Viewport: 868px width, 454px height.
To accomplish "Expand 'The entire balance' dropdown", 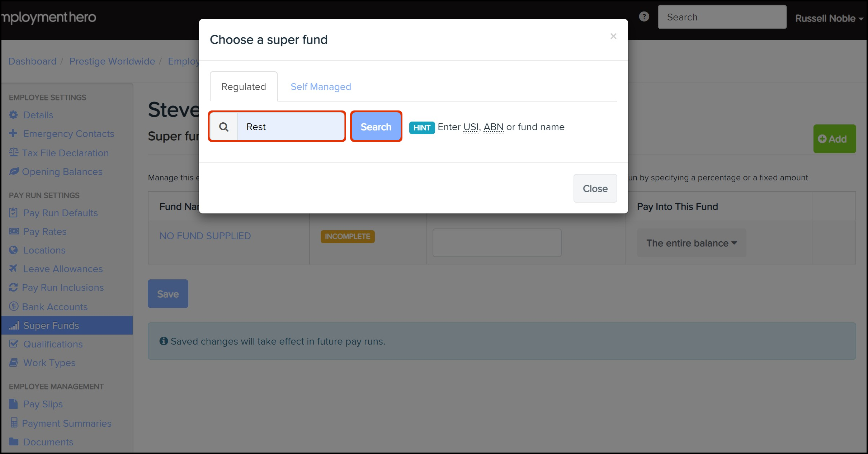I will click(x=691, y=243).
